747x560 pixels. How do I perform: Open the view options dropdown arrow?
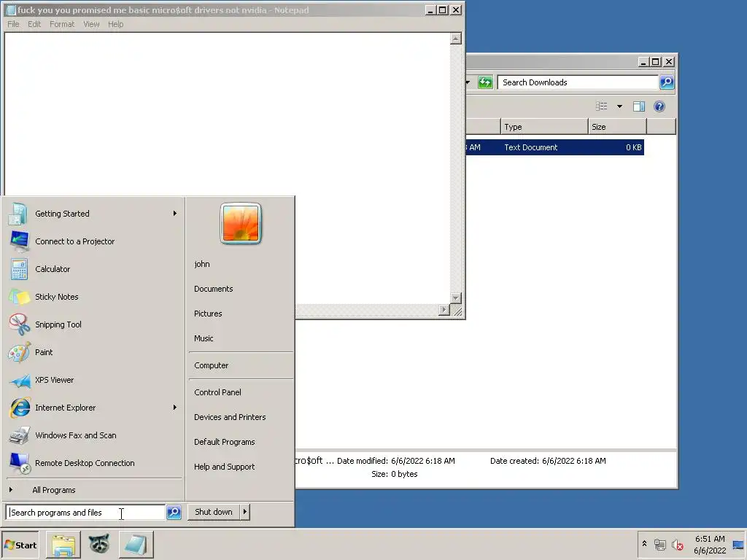[620, 106]
